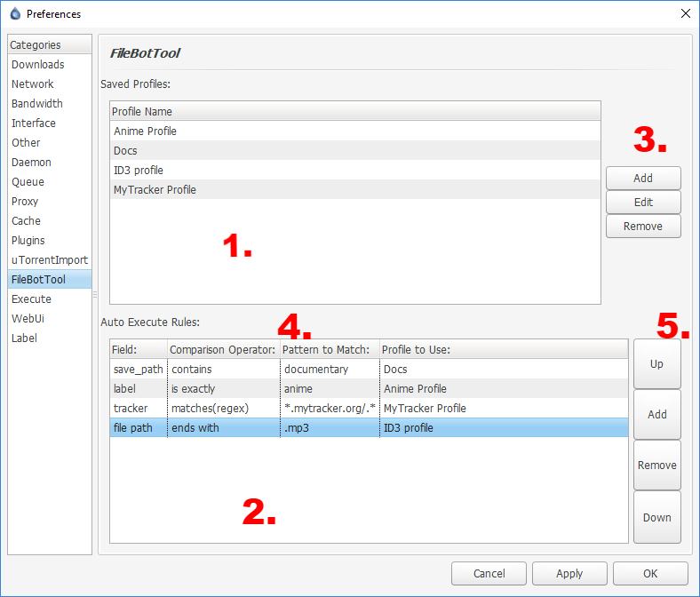This screenshot has height=597, width=700.
Task: Confirm preferences with OK
Action: pos(650,573)
